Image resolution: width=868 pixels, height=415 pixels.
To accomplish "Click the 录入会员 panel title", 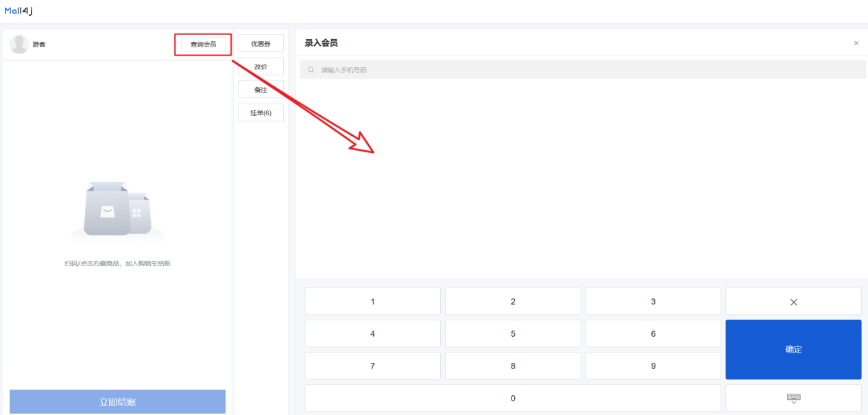I will [321, 43].
